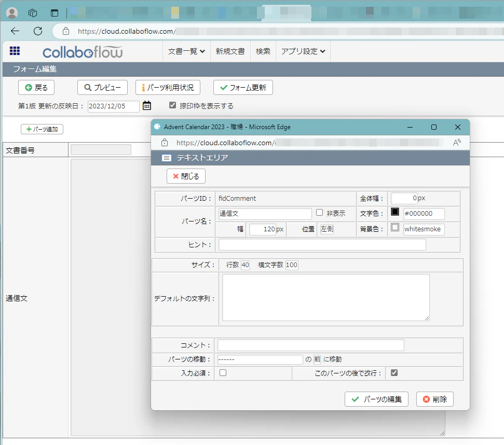The image size is (504, 445).
Task: Open the calendar picker for reflection date
Action: pyautogui.click(x=147, y=105)
